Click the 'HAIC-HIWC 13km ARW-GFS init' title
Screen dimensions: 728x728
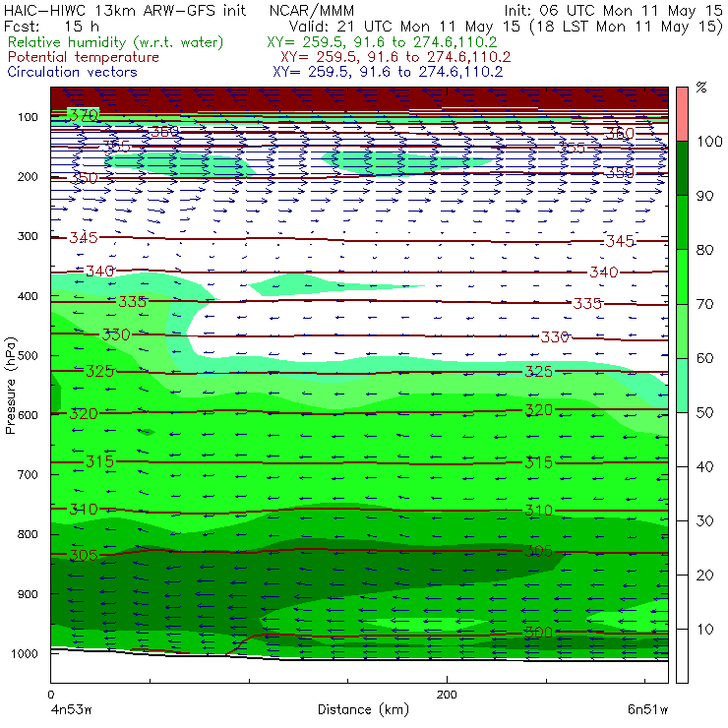[x=124, y=10]
